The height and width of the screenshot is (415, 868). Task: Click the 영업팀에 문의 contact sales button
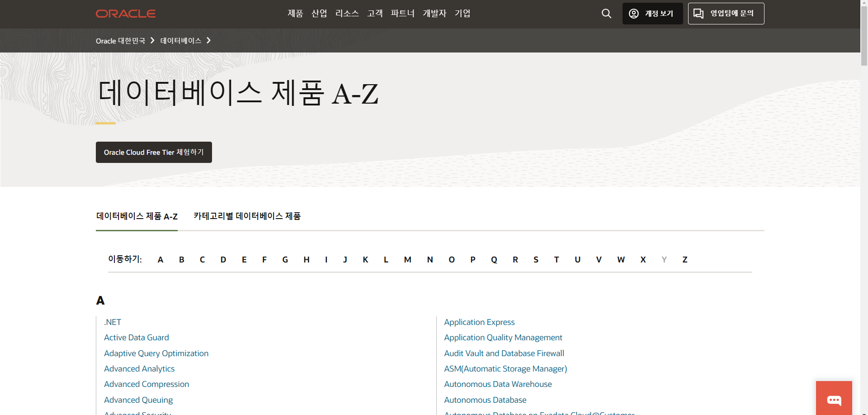click(x=726, y=14)
